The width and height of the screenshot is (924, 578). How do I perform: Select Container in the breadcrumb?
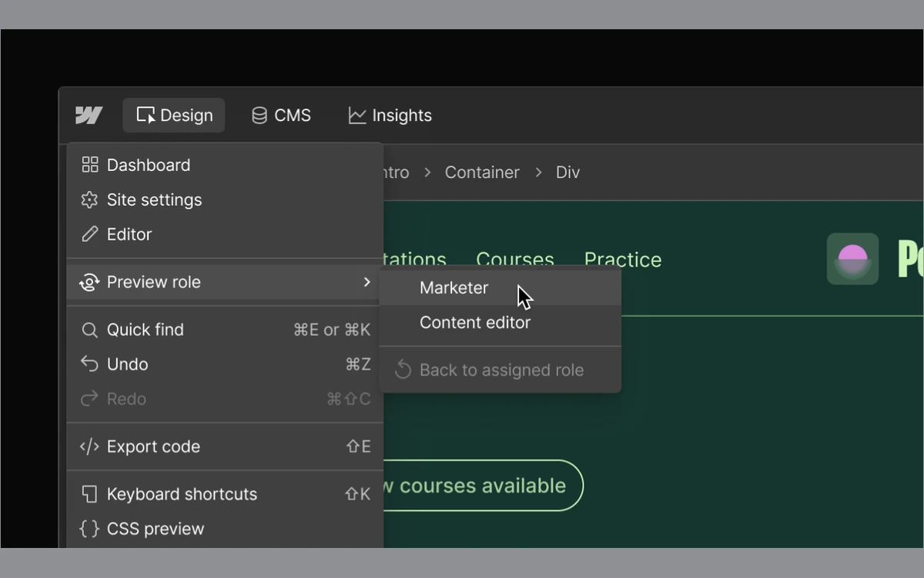(x=482, y=173)
